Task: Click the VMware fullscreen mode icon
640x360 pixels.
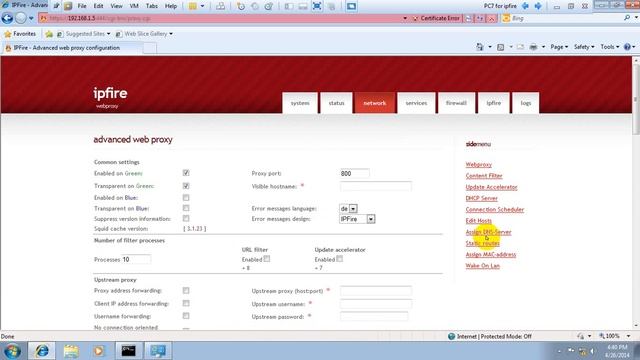Action: coord(317,6)
